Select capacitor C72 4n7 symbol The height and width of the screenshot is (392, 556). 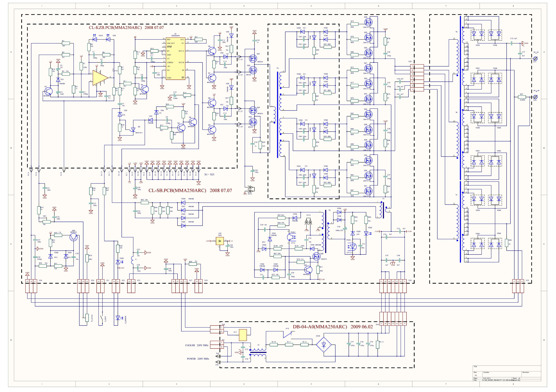point(511,43)
